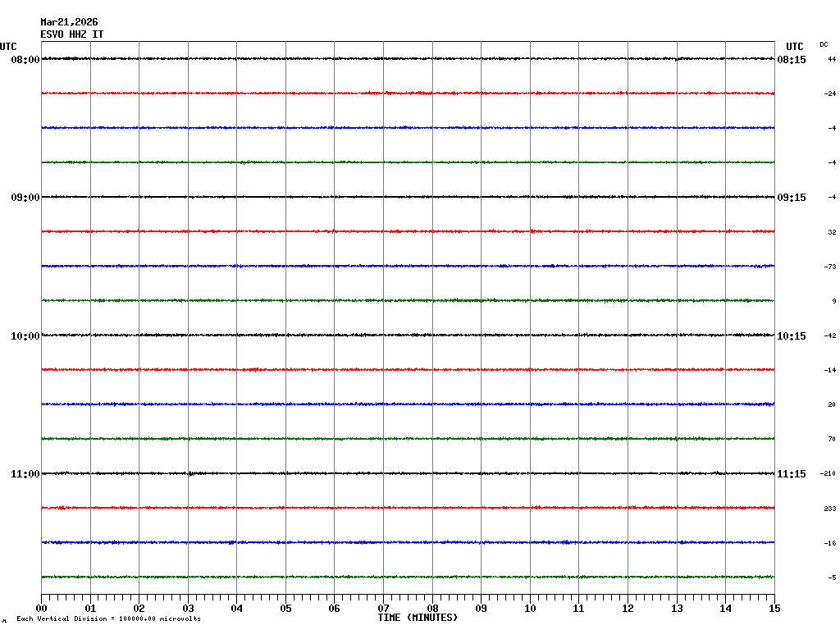Screen dimensions: 840x630
Task: Click the DC column header
Action: pyautogui.click(x=824, y=44)
